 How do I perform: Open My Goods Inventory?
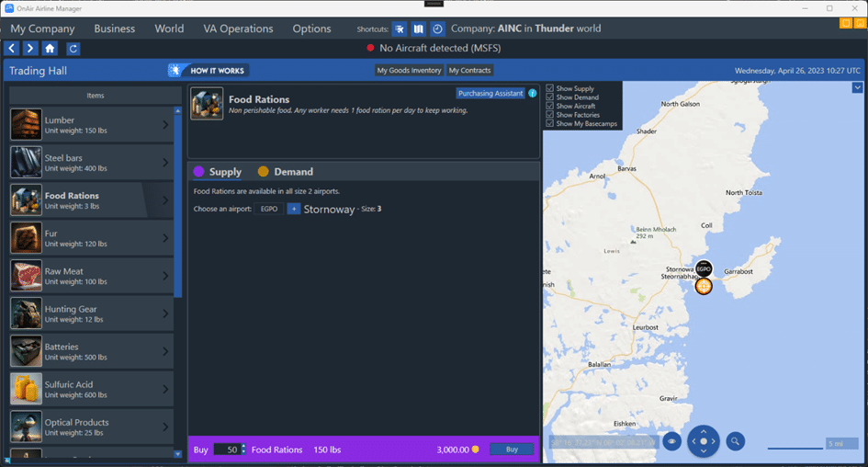click(x=409, y=71)
